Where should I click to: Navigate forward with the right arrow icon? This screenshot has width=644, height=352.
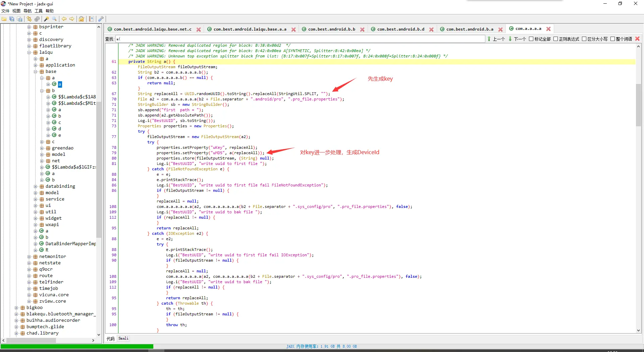point(72,19)
